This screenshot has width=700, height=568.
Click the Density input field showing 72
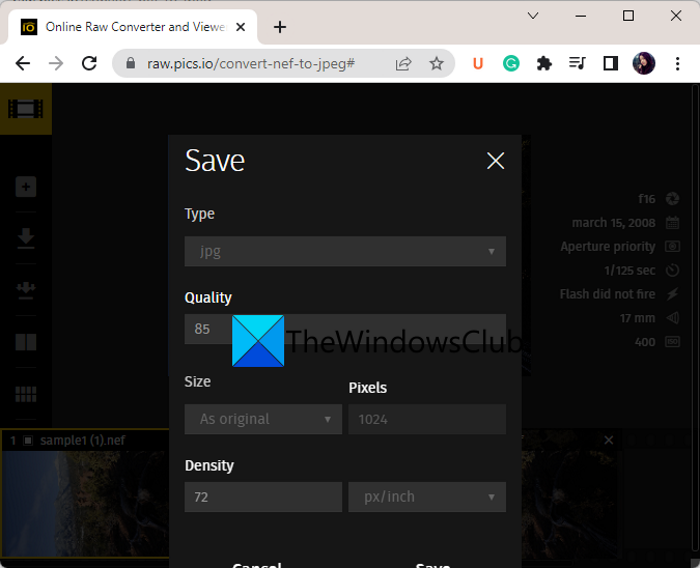[x=264, y=497]
